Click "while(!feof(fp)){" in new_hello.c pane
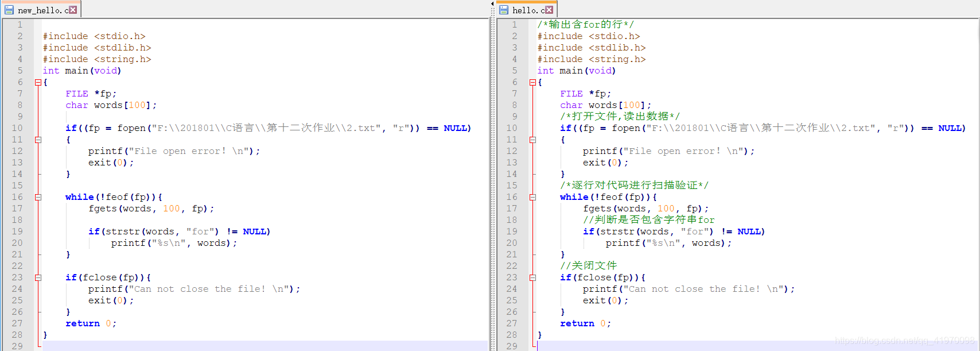Image resolution: width=980 pixels, height=351 pixels. coord(114,197)
